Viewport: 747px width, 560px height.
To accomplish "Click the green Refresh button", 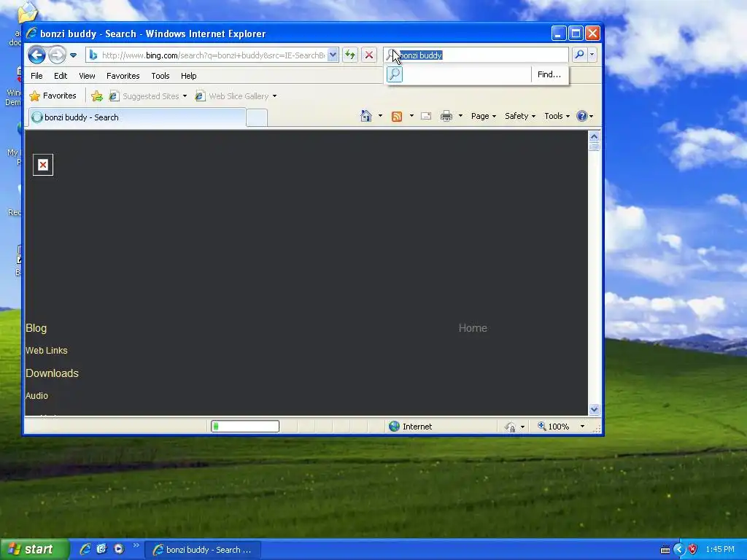I will coord(350,55).
